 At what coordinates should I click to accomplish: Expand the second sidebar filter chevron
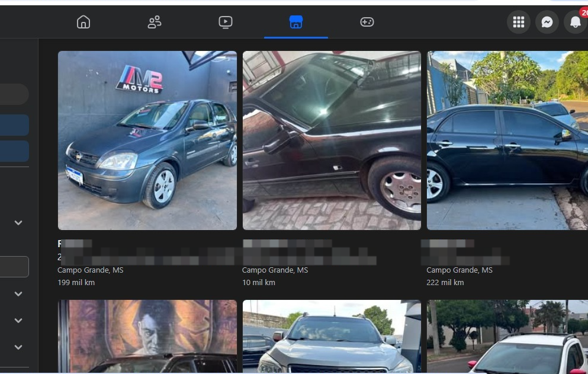[x=18, y=293]
